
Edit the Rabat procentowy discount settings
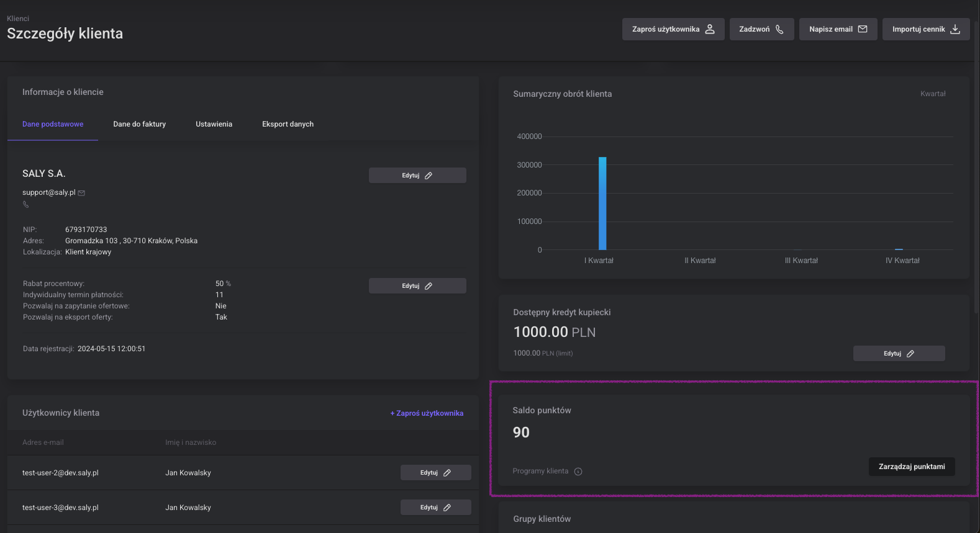point(417,286)
